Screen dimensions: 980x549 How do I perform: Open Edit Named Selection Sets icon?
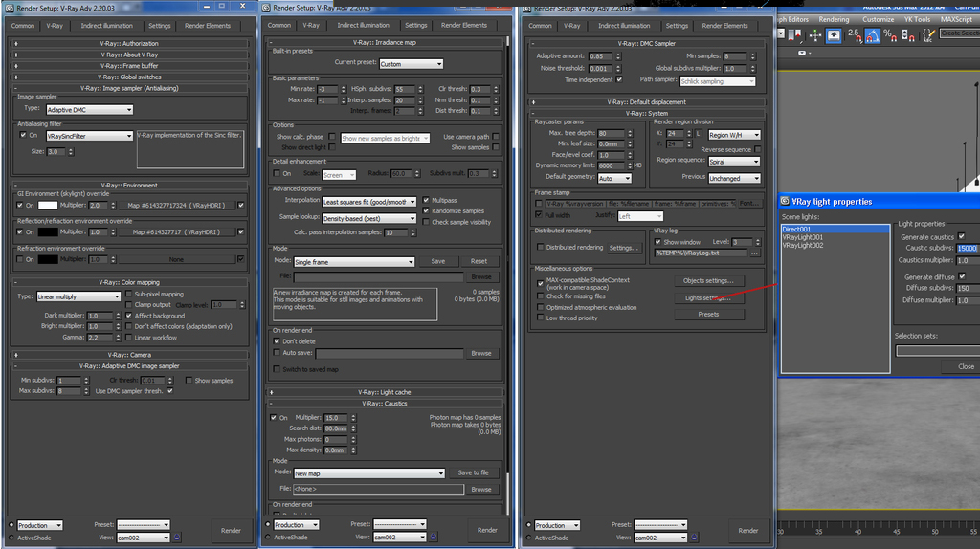click(x=928, y=35)
